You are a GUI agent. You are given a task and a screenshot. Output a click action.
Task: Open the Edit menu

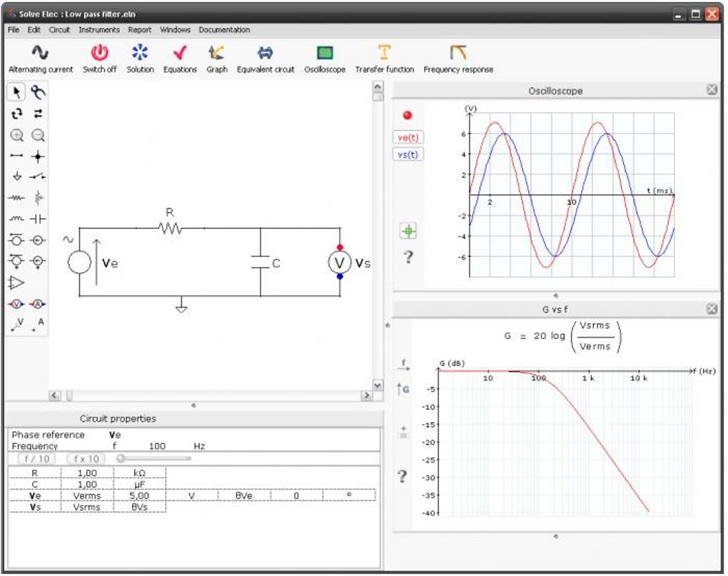coord(34,30)
